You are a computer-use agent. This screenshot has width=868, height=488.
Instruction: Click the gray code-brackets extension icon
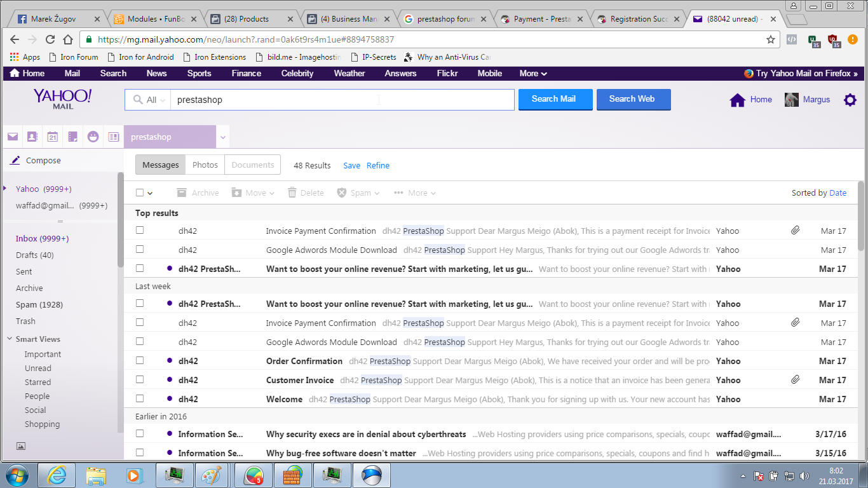point(792,39)
